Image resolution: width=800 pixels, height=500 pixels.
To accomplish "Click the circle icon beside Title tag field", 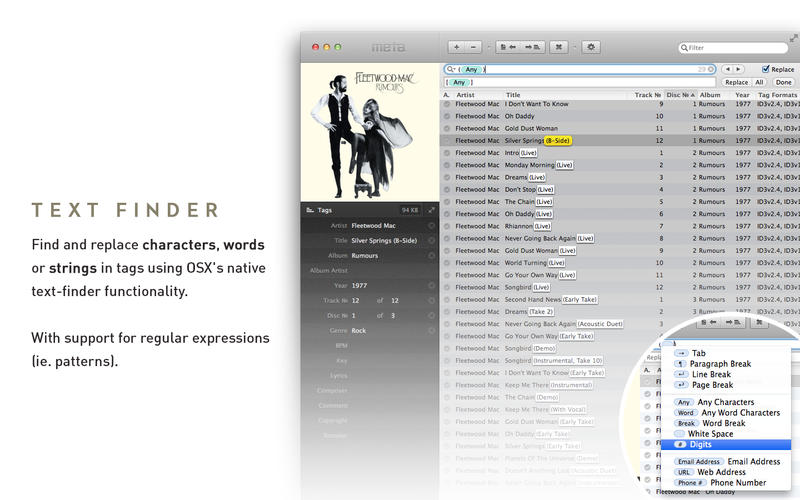I will pos(432,240).
